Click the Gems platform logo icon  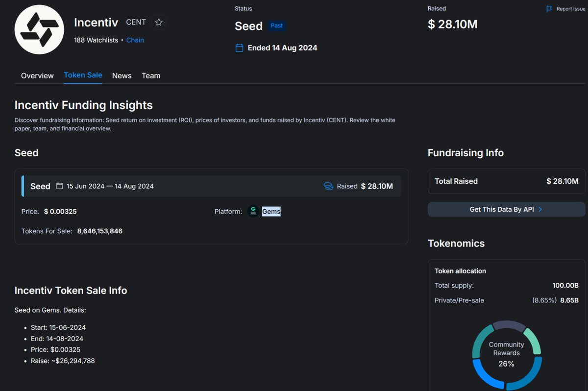pos(253,212)
